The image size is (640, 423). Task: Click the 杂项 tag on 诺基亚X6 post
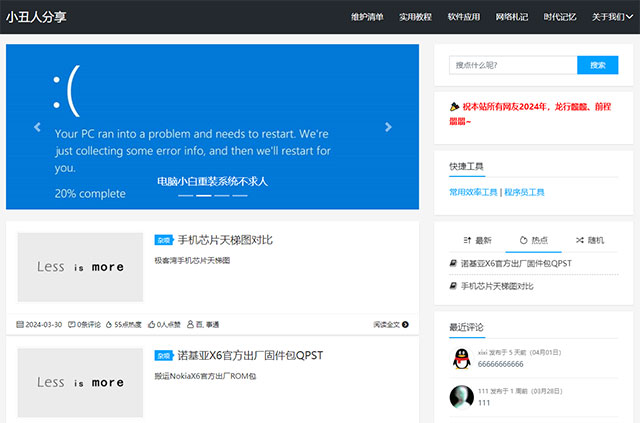[164, 356]
